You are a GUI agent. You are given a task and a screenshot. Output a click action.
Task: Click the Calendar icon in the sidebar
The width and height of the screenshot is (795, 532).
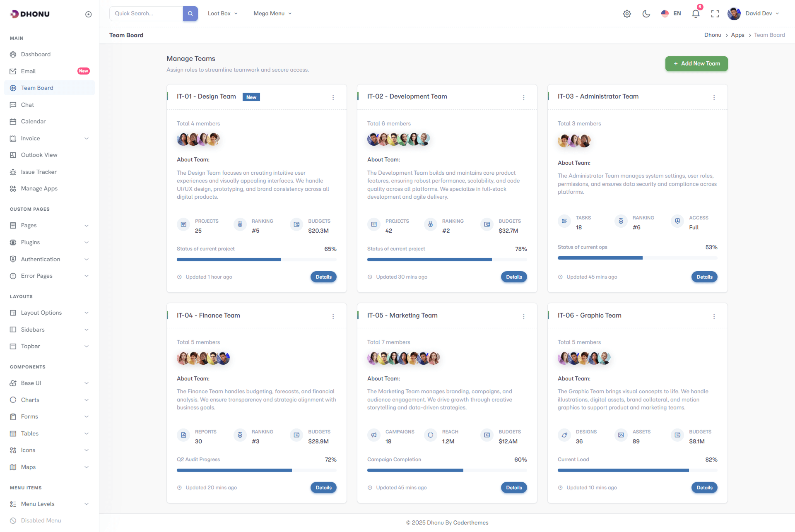pyautogui.click(x=13, y=121)
